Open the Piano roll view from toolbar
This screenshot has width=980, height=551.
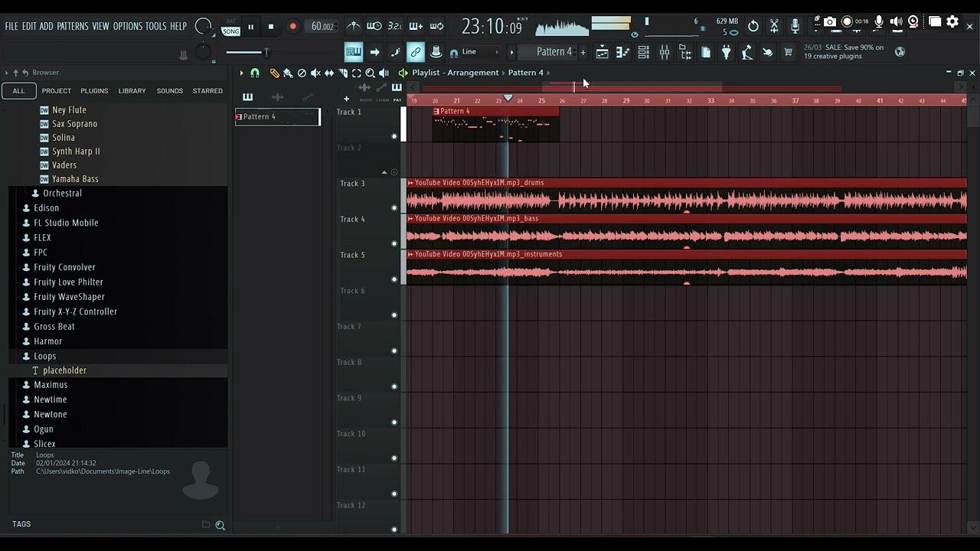click(623, 52)
